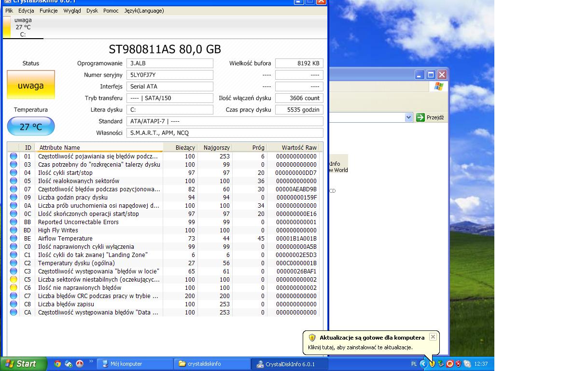Image resolution: width=588 pixels, height=371 pixels.
Task: Click the Attribute Name column header
Action: click(99, 147)
